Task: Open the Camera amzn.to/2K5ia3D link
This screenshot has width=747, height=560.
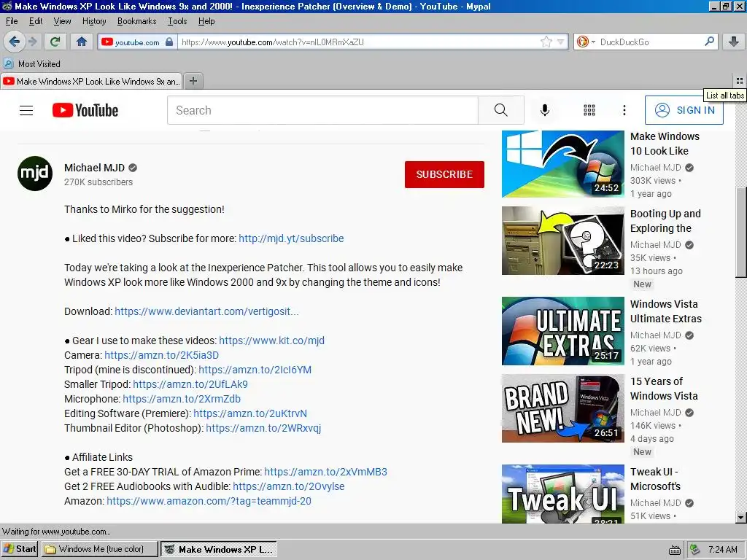Action: pyautogui.click(x=161, y=355)
